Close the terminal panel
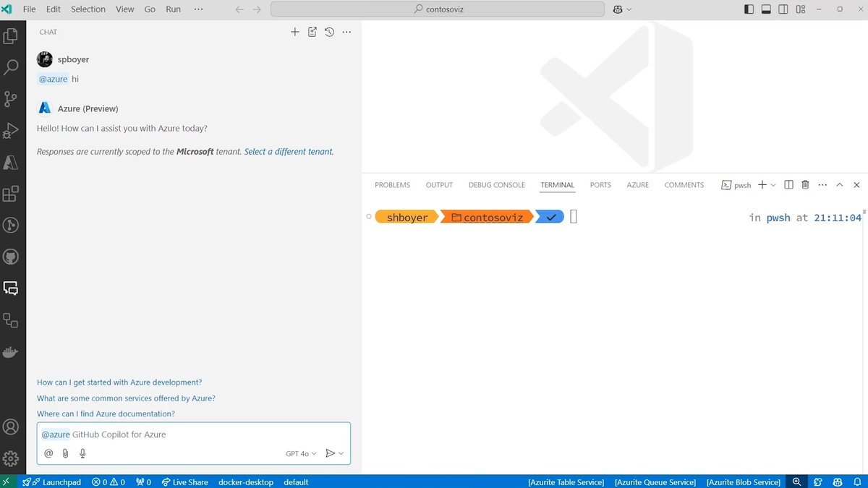Screen dimensions: 868x488 coord(856,185)
